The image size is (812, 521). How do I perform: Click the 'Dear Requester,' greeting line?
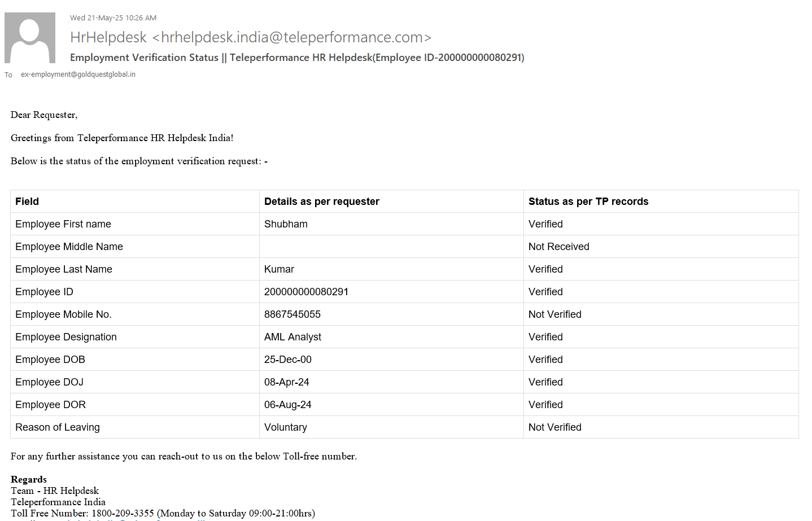(x=44, y=115)
